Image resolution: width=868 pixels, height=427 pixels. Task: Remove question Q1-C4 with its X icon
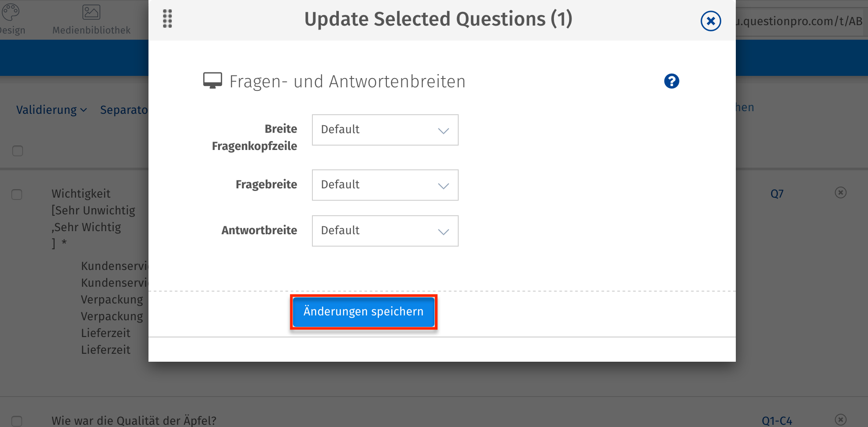point(840,420)
